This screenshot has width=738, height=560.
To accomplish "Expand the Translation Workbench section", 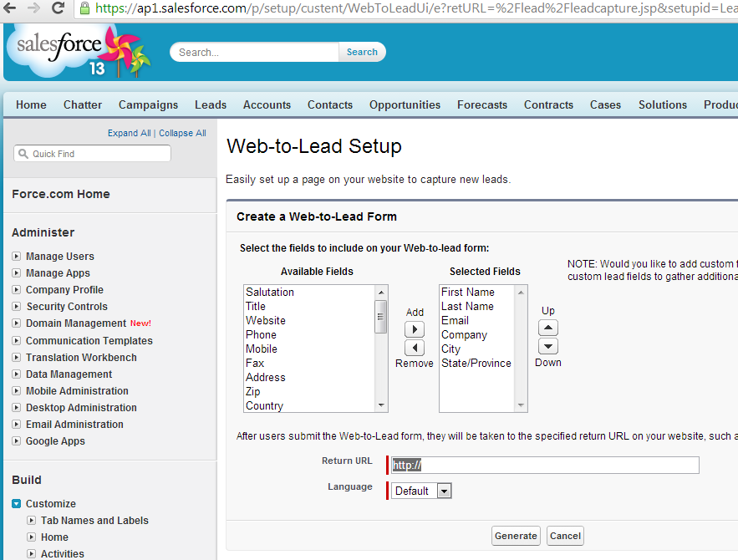I will (17, 358).
